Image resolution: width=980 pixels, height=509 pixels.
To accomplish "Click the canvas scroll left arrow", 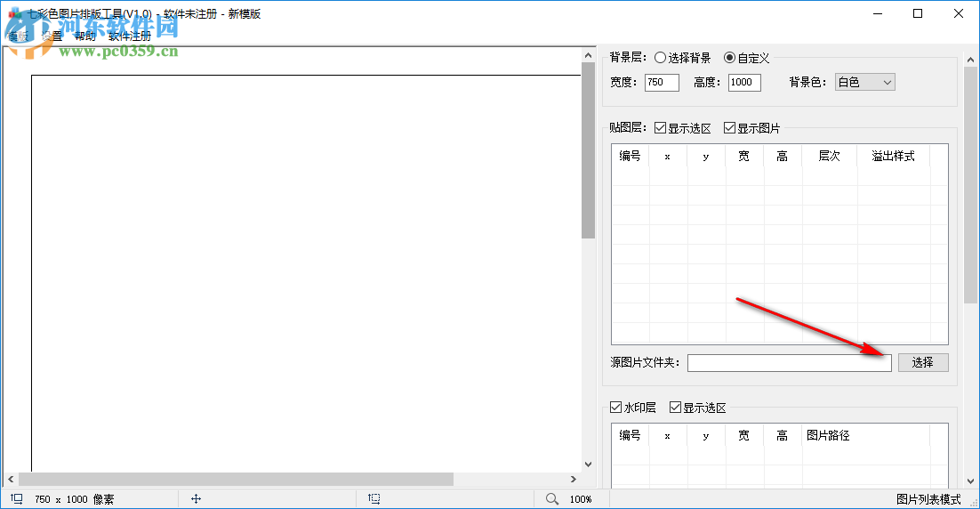I will click(x=11, y=479).
